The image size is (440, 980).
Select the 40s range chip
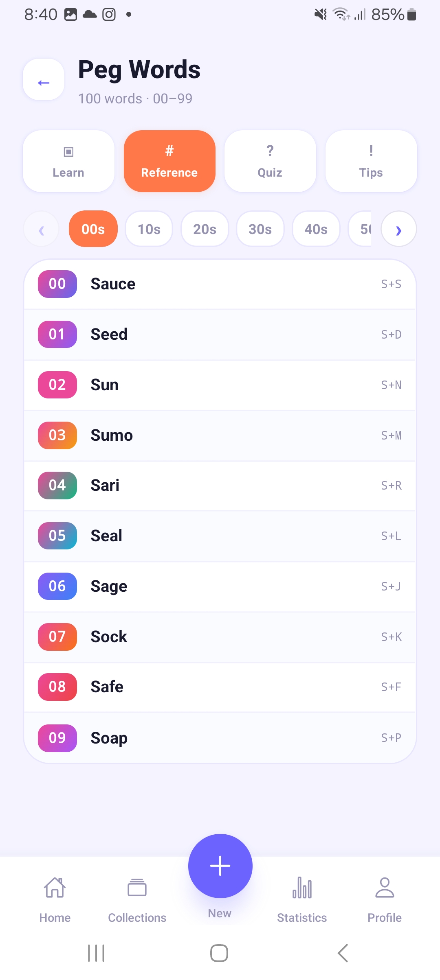(316, 229)
